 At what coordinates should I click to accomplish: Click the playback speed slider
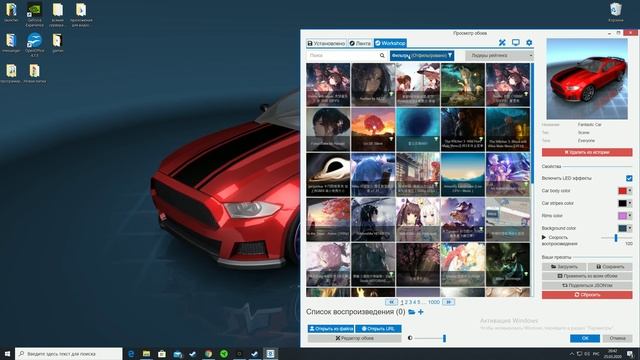pos(616,238)
